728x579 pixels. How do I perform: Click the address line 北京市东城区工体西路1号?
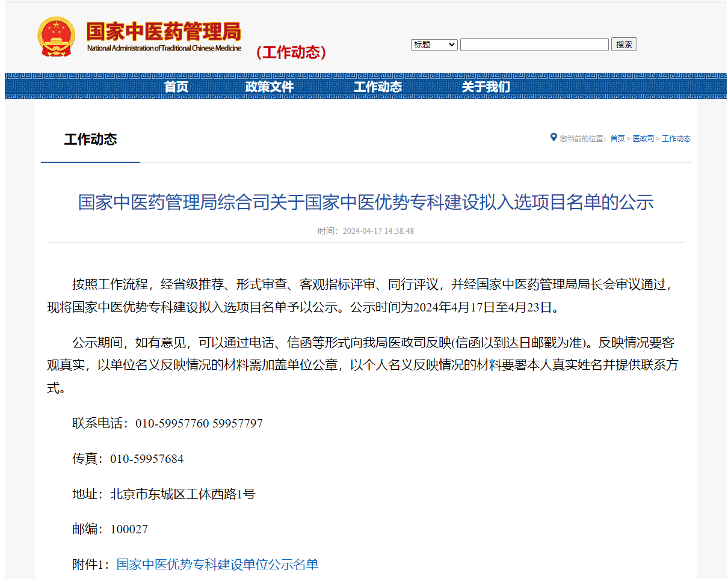164,494
